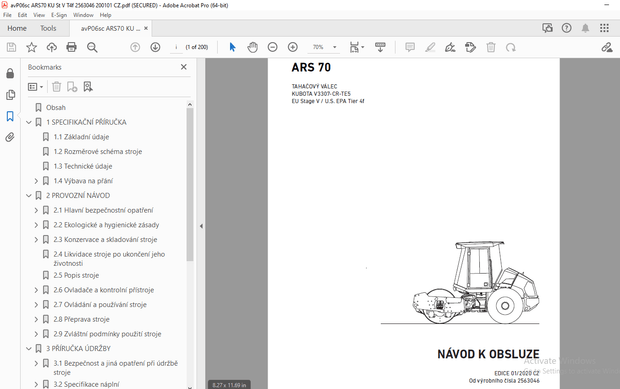Switch to the Home tab
The image size is (620, 389).
[17, 28]
